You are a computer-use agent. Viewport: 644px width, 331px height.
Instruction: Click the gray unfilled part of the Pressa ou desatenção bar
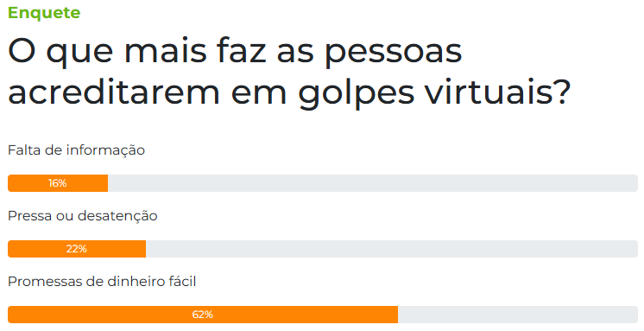pos(392,249)
